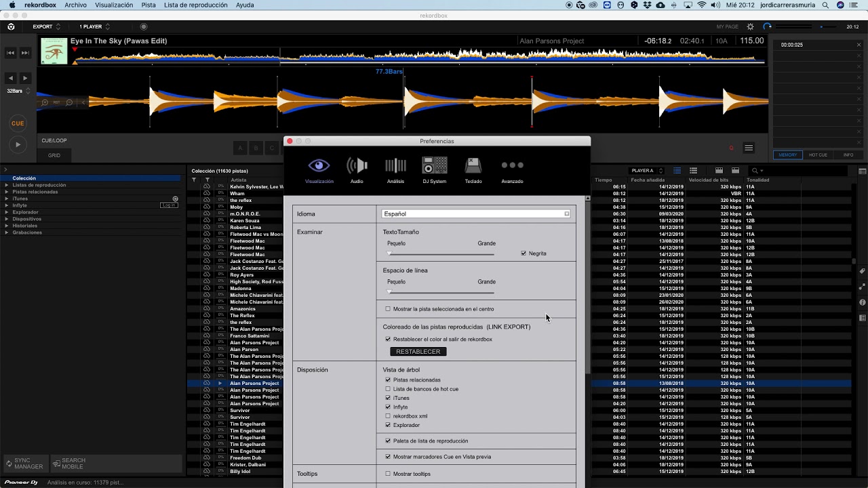Expand Pistas relacionadas tree node
Viewport: 868px width, 488px height.
coord(7,192)
